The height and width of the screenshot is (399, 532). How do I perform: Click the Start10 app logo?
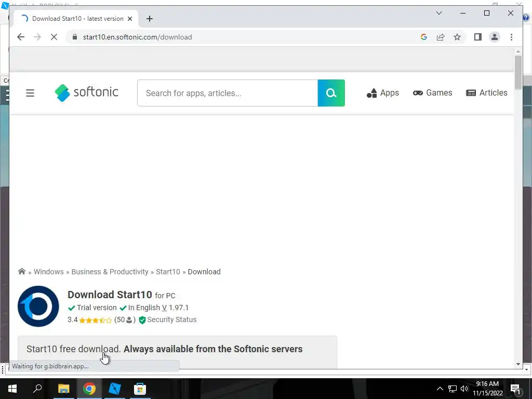(x=38, y=307)
